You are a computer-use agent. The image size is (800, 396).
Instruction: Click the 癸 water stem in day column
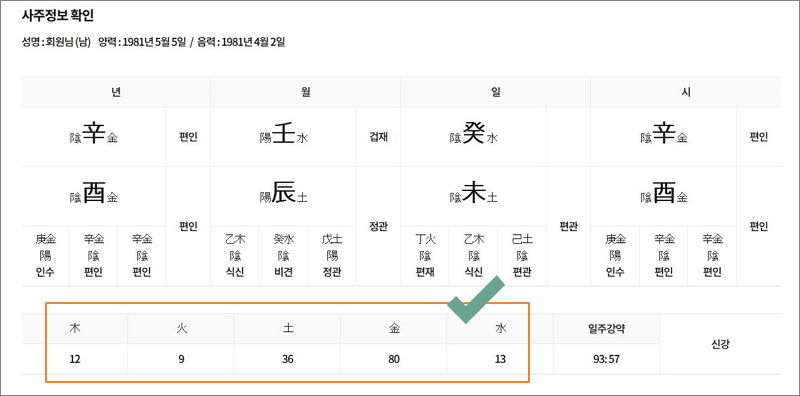[473, 134]
